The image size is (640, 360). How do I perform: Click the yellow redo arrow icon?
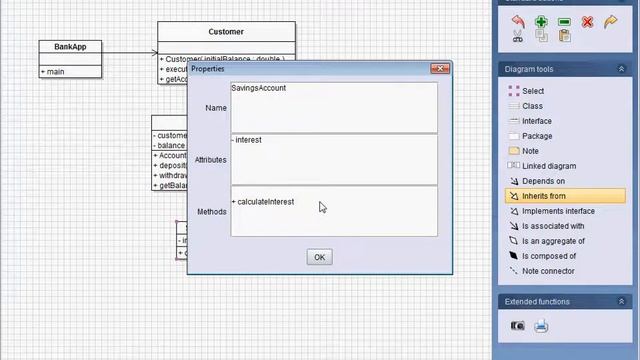(611, 22)
